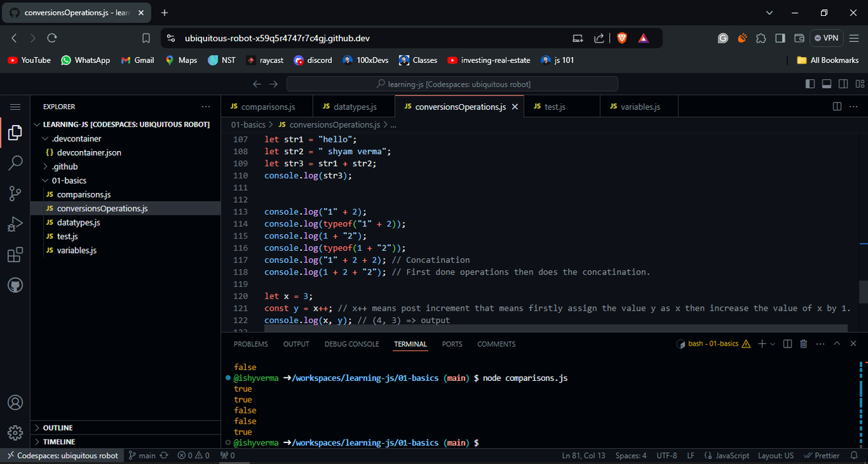Toggle the browser sidebar panel icon
The height and width of the screenshot is (464, 868).
coord(780,38)
